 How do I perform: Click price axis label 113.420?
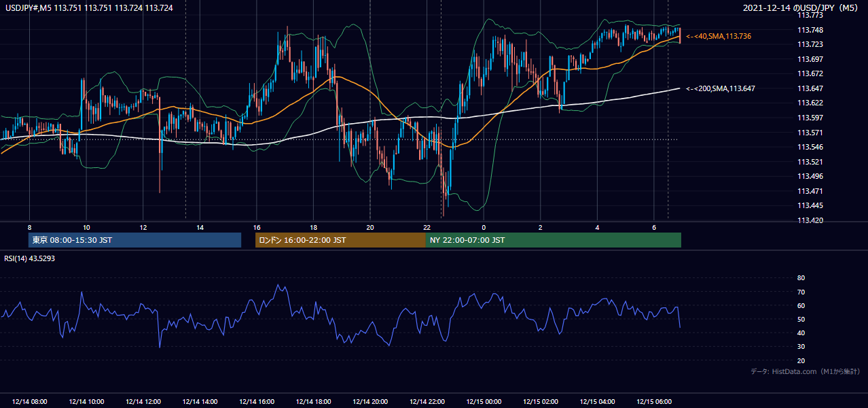coord(810,220)
